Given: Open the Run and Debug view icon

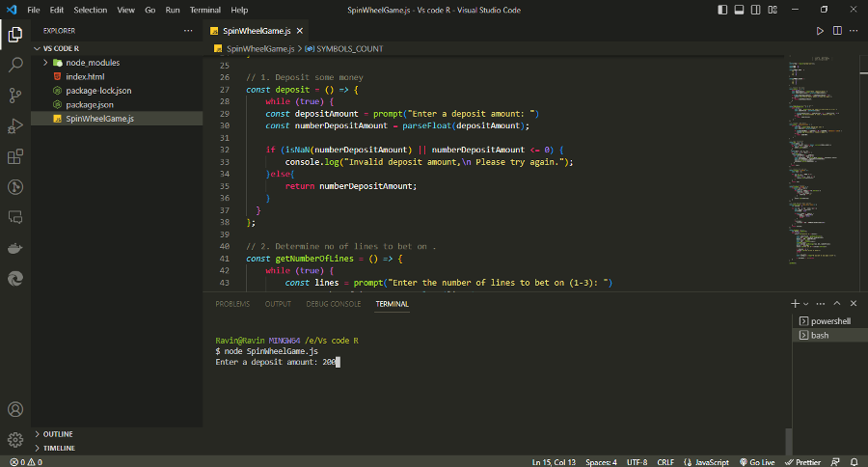Looking at the screenshot, I should coord(15,125).
